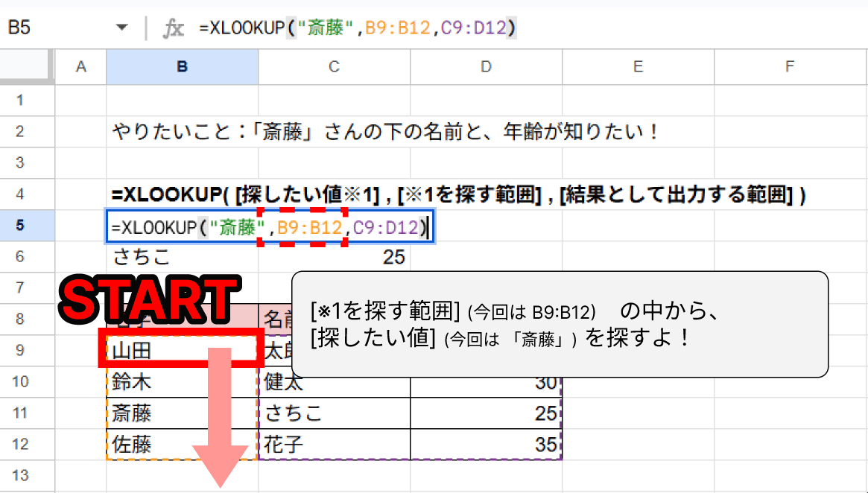Click the 花子 cell
This screenshot has width=868, height=493.
[334, 445]
